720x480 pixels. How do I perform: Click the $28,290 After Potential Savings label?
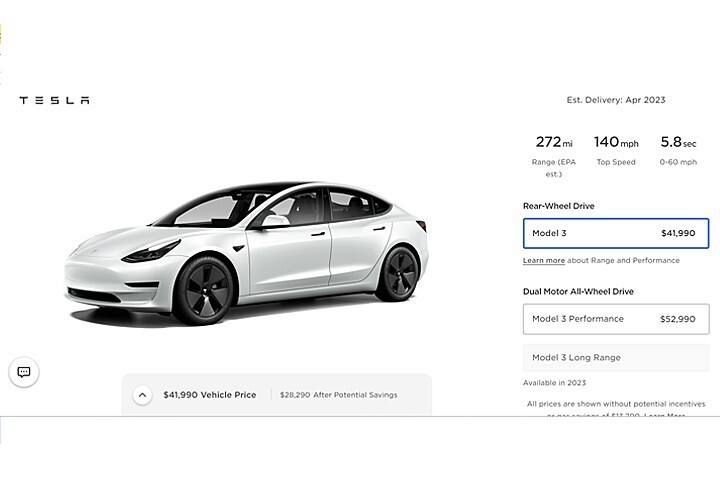point(338,395)
